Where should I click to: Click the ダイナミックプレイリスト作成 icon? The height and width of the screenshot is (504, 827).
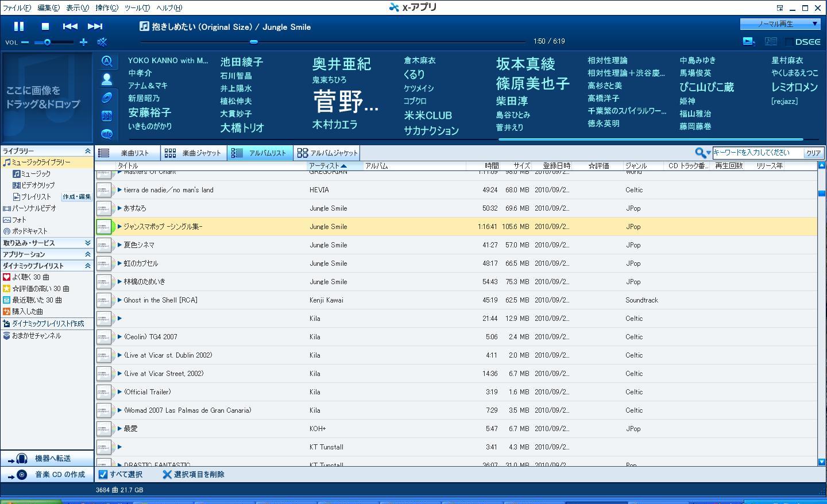[x=7, y=324]
